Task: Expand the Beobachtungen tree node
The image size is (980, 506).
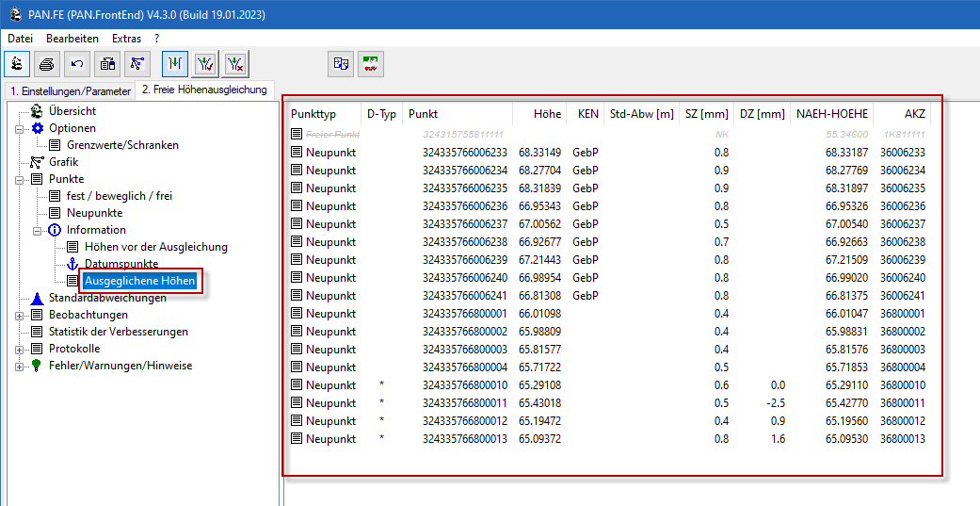Action: tap(20, 315)
